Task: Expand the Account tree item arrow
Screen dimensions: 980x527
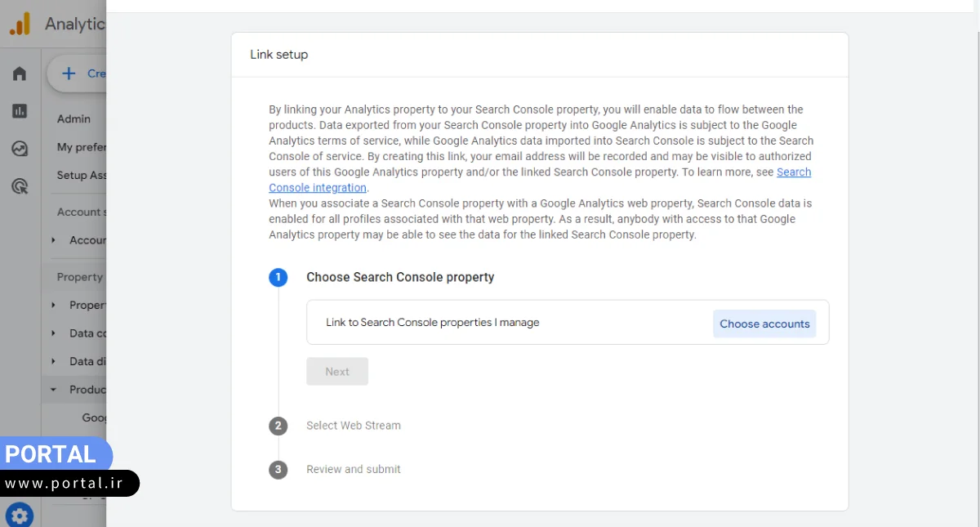Action: tap(54, 240)
